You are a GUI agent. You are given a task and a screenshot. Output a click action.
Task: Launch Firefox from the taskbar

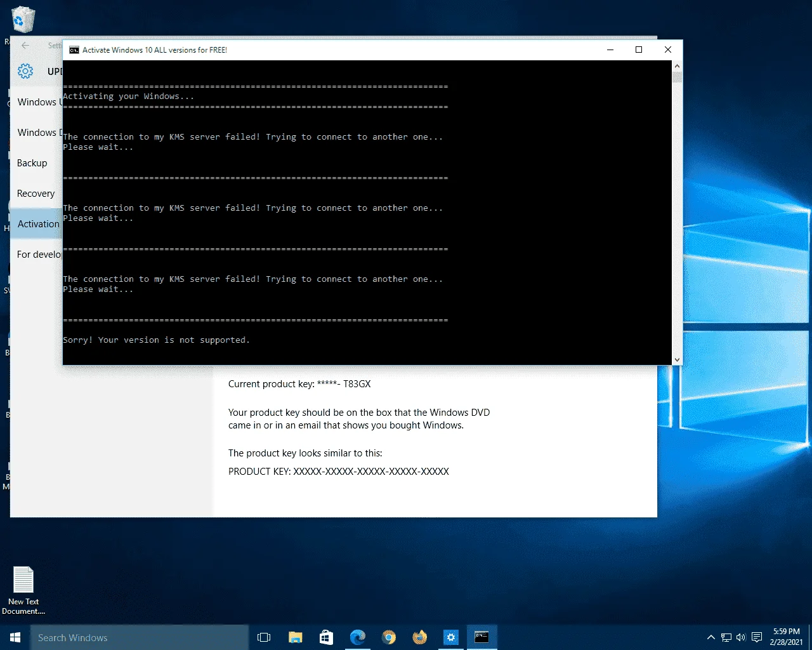coord(419,637)
